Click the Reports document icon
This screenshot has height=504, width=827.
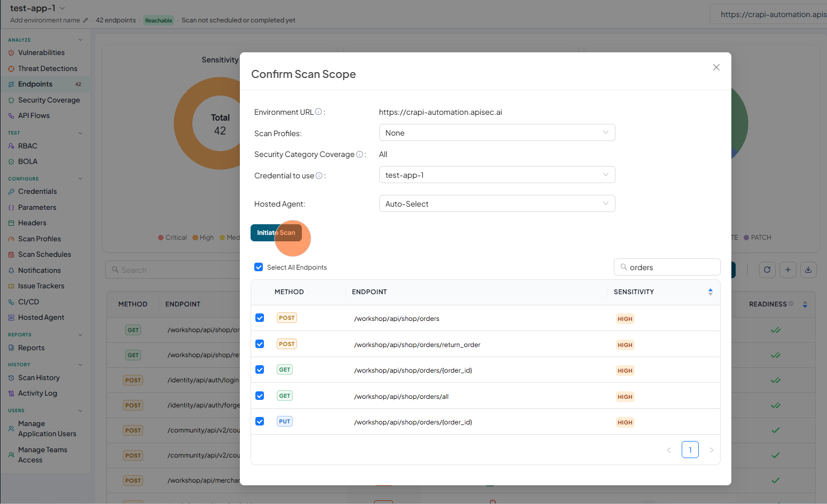pos(11,348)
